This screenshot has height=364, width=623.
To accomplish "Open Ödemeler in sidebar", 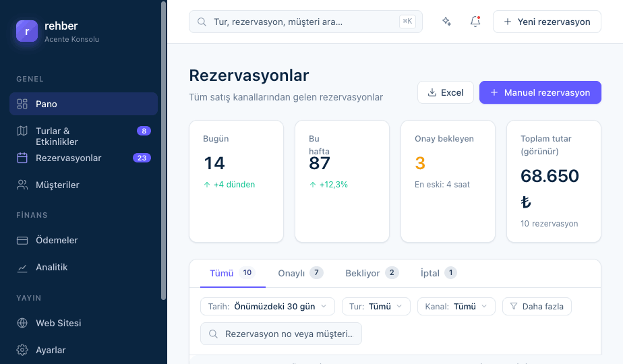I will click(84, 241).
